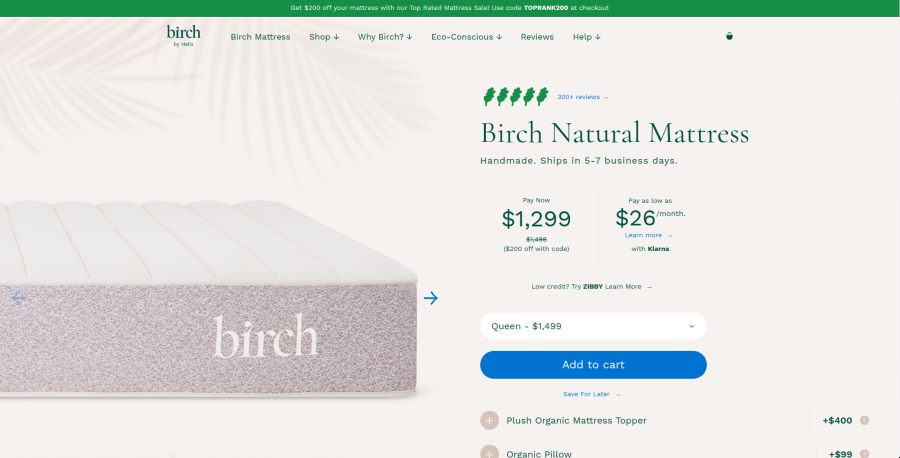Click the green leaf star rating
This screenshot has height=458, width=900.
pos(515,96)
